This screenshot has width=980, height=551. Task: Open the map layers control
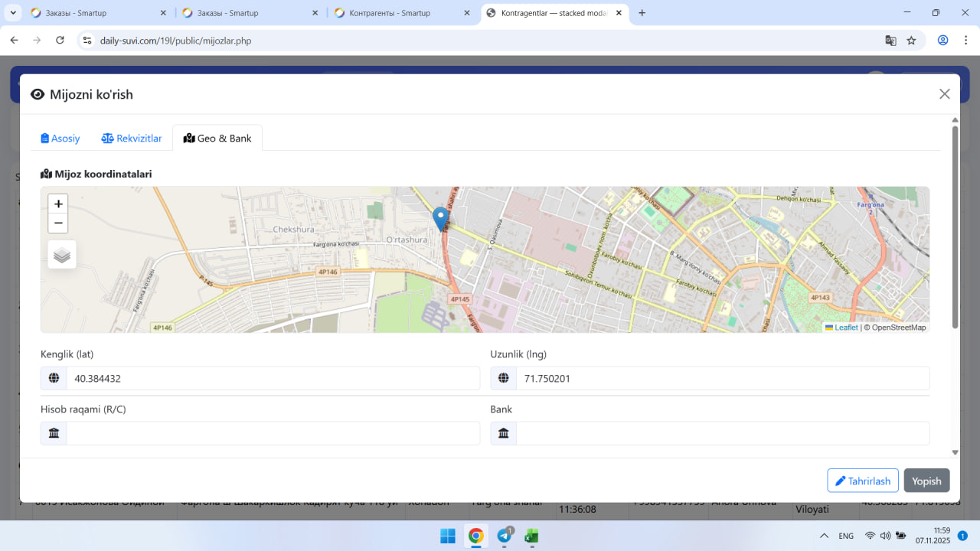[62, 255]
